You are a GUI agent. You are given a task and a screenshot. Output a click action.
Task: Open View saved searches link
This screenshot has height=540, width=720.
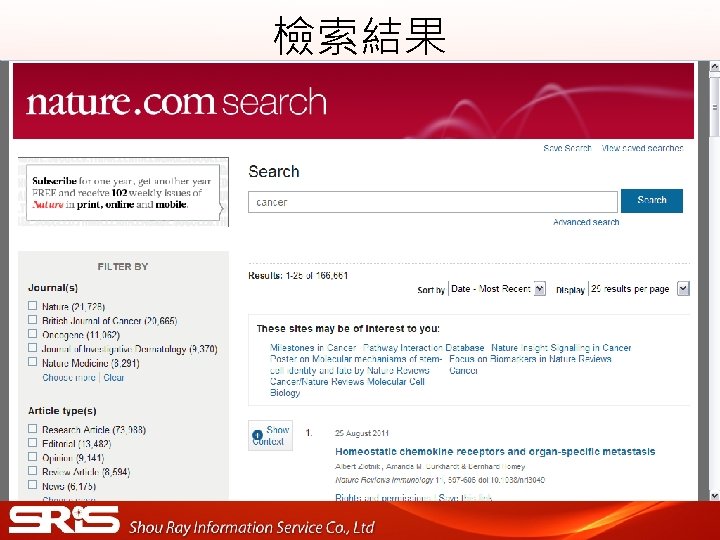(642, 148)
